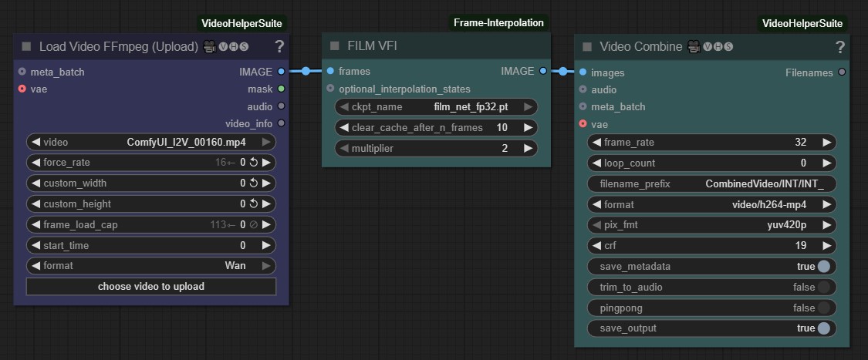The image size is (868, 360).
Task: Click the audio output socket on Load Video
Action: [x=281, y=106]
